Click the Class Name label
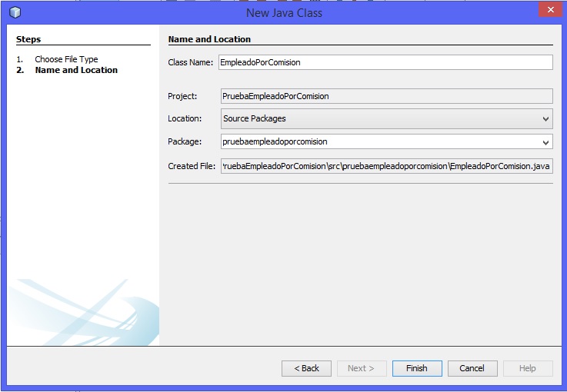567x392 pixels. [190, 62]
